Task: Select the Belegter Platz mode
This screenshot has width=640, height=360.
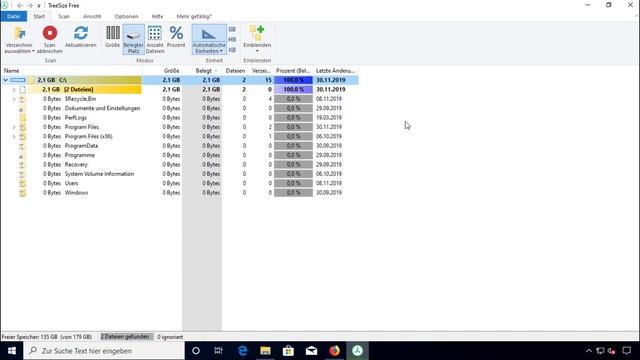Action: tap(133, 40)
